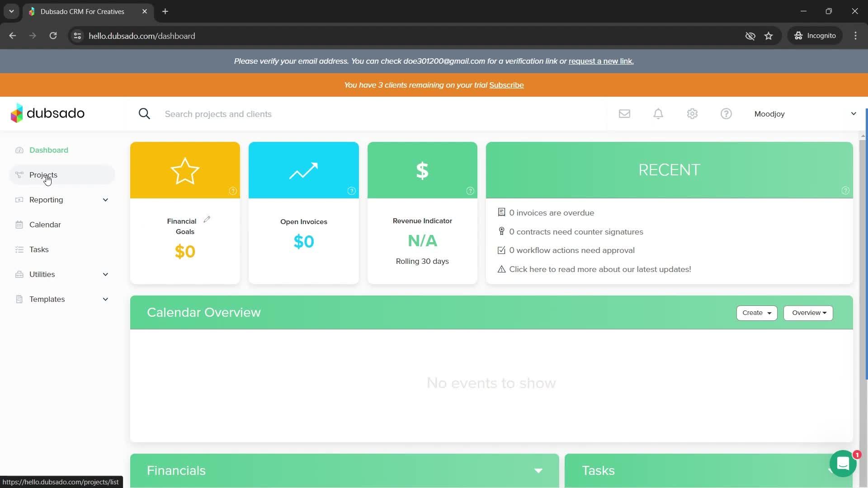Open the notifications bell
The width and height of the screenshot is (868, 488).
click(658, 114)
